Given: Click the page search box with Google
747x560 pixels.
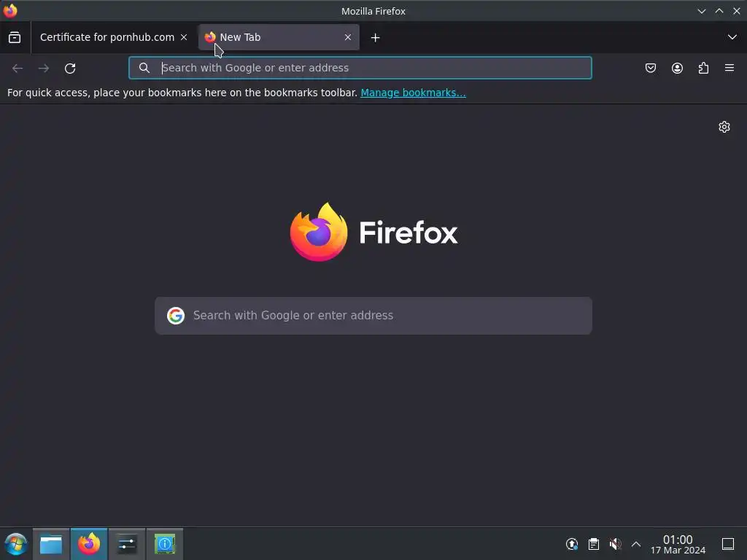Looking at the screenshot, I should point(373,316).
